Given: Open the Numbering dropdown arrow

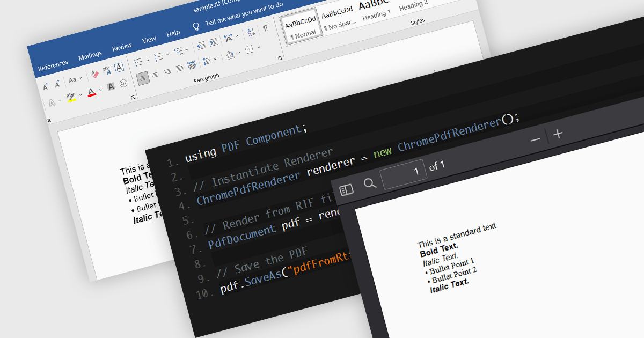Looking at the screenshot, I should click(167, 54).
